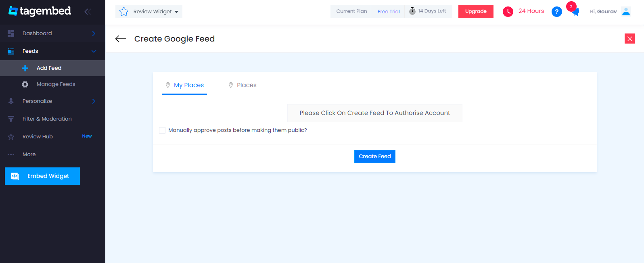Click the stopwatch icon beside 14 Days Left
The height and width of the screenshot is (263, 644).
coord(412,11)
